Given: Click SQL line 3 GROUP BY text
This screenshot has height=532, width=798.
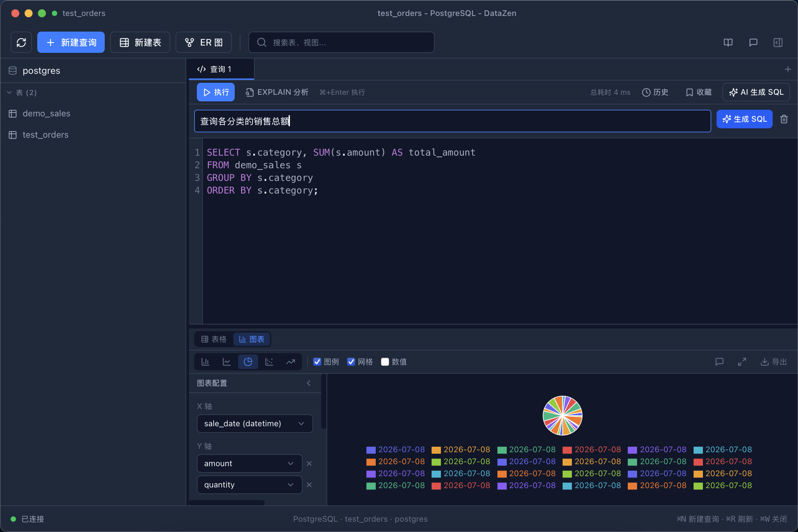Looking at the screenshot, I should 260,178.
